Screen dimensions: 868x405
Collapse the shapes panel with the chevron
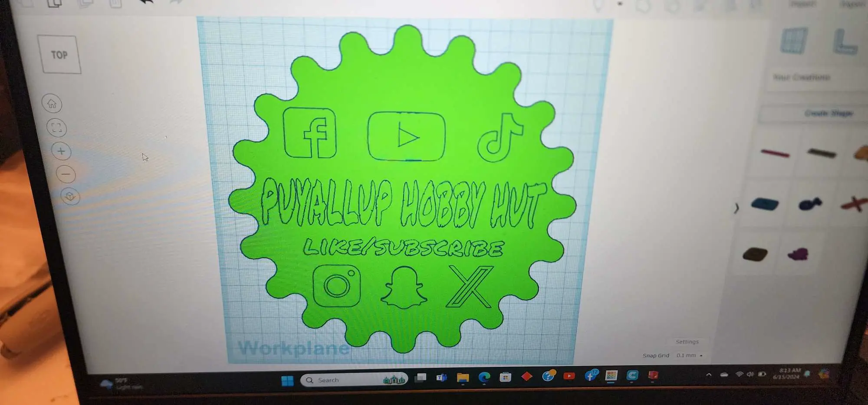click(x=736, y=208)
